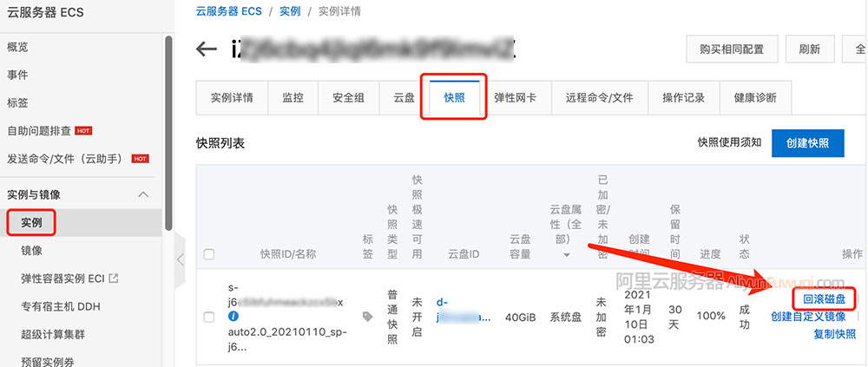Screen dimensions: 868x367
Task: Click 回滚磁盘 action link
Action: click(825, 299)
